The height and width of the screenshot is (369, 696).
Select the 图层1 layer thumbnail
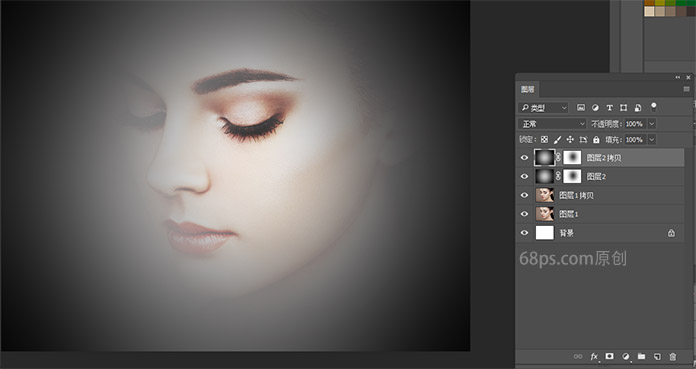pyautogui.click(x=545, y=214)
